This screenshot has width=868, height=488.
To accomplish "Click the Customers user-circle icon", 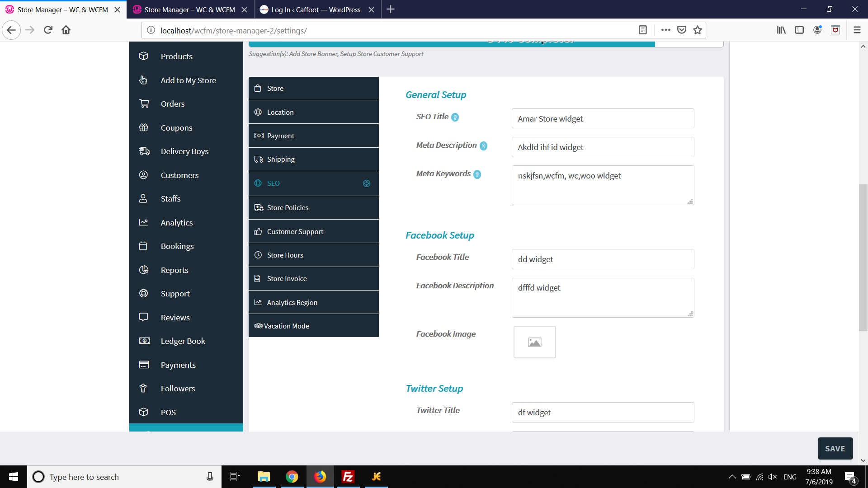I will (144, 175).
